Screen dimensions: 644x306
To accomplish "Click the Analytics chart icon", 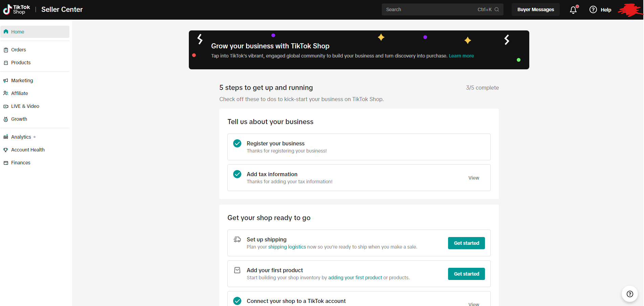I will coord(6,137).
